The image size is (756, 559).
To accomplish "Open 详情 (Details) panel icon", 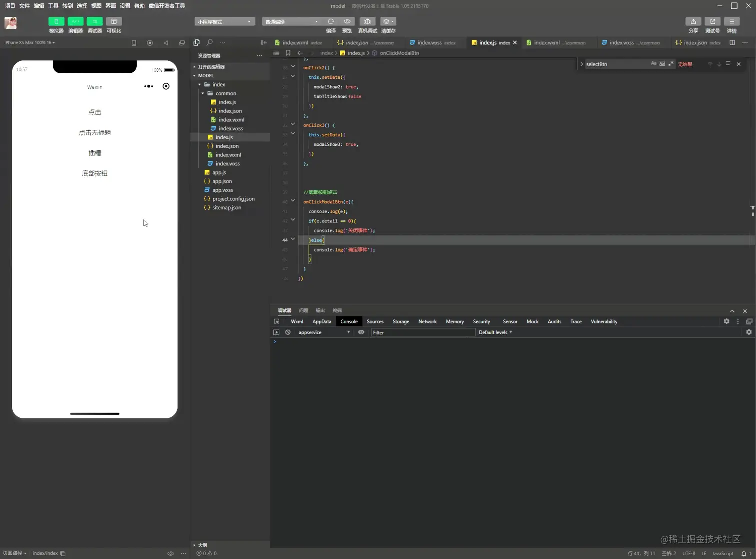I will pos(731,21).
